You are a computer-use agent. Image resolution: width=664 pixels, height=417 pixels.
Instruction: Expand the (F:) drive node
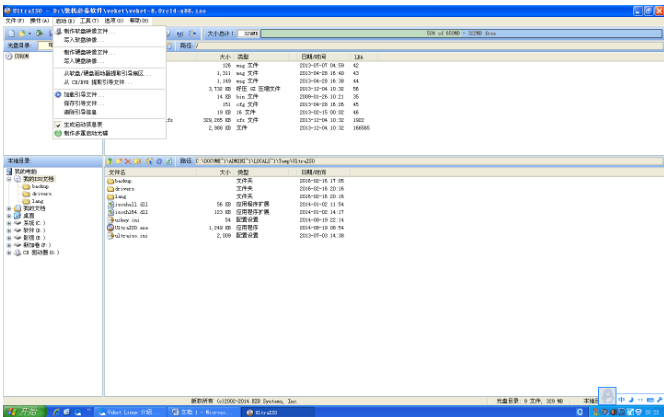9,245
